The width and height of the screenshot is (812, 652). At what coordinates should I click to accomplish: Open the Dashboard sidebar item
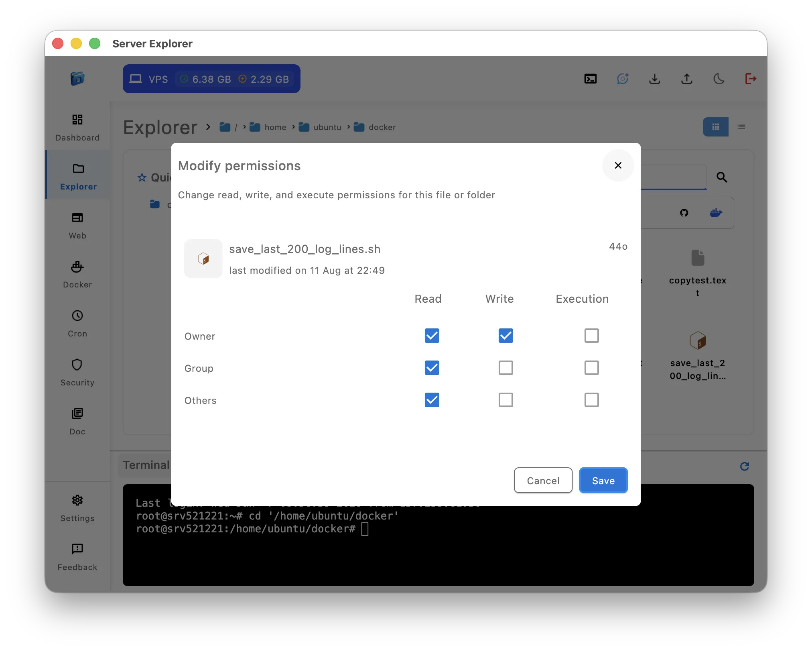(x=77, y=127)
